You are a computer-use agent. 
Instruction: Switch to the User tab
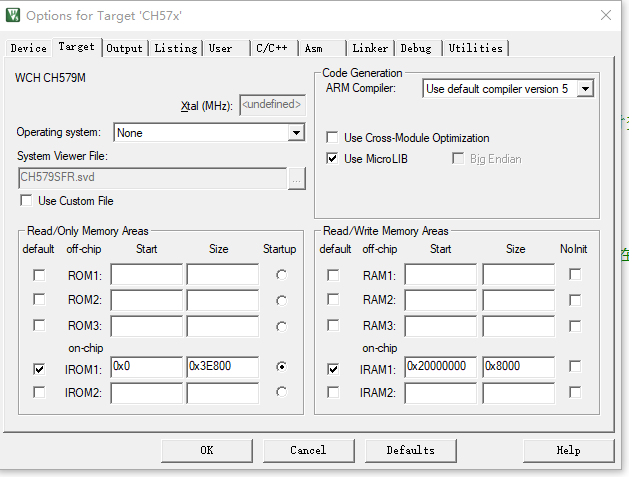pyautogui.click(x=226, y=48)
